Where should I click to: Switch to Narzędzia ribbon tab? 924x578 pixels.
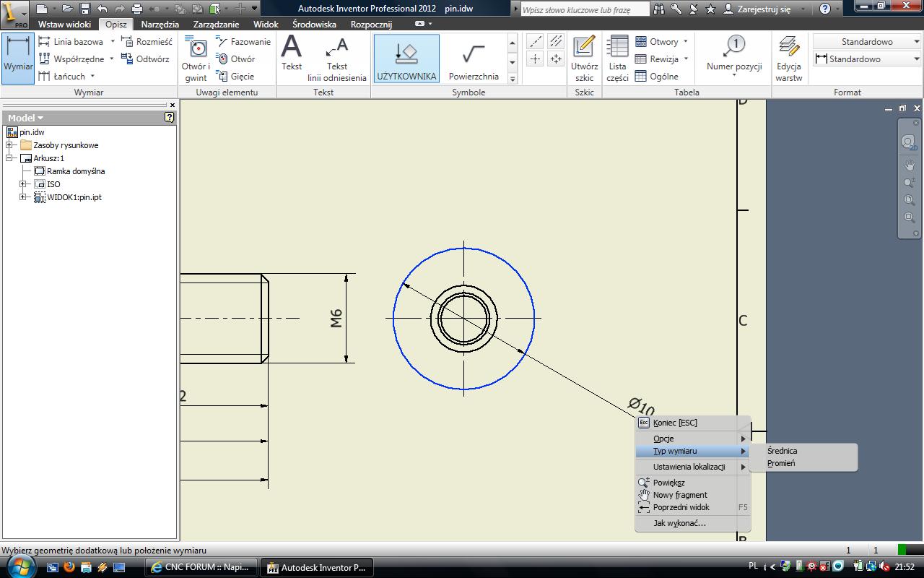click(160, 25)
